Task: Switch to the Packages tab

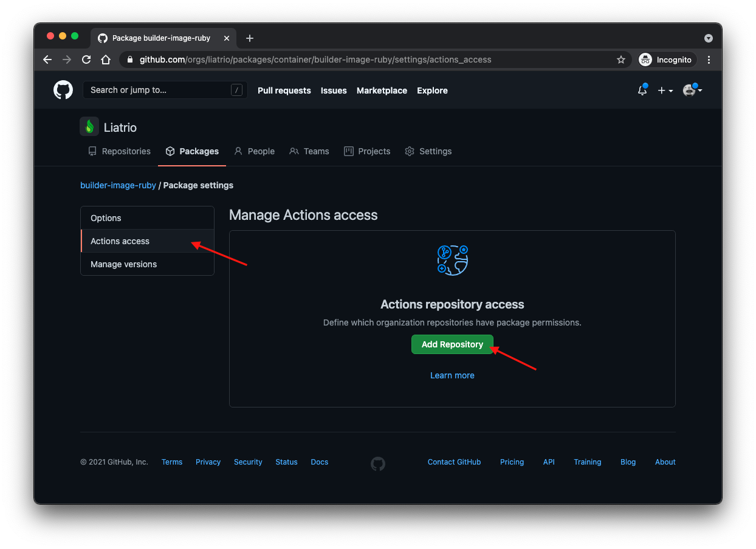Action: coord(192,151)
